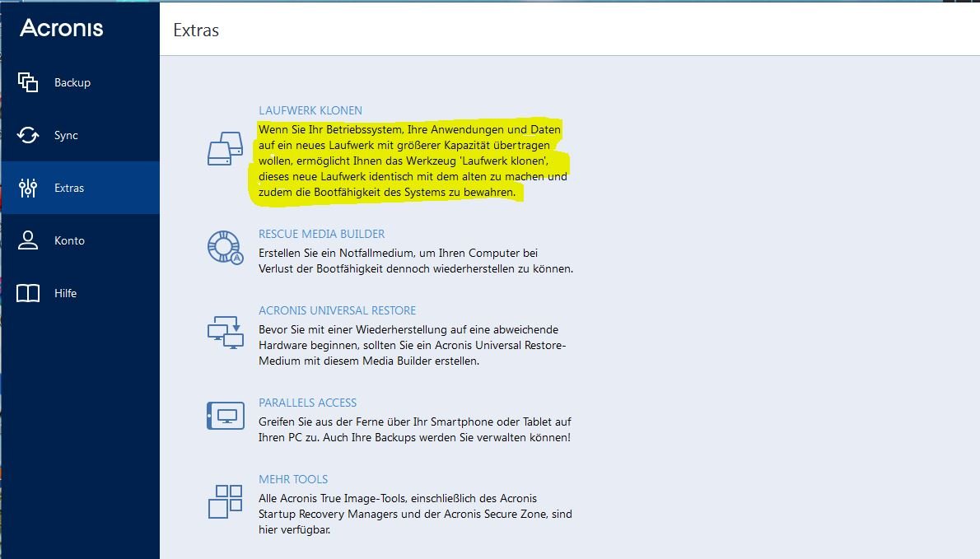The image size is (980, 559).
Task: Click the 'Erstellen Sie ein Notfallmedium' description
Action: 416,261
